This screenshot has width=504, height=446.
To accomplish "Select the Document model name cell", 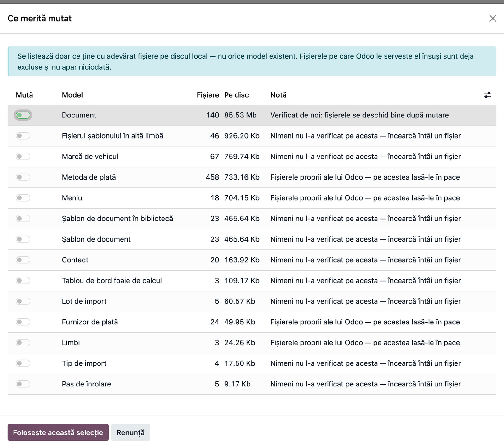I will point(79,115).
